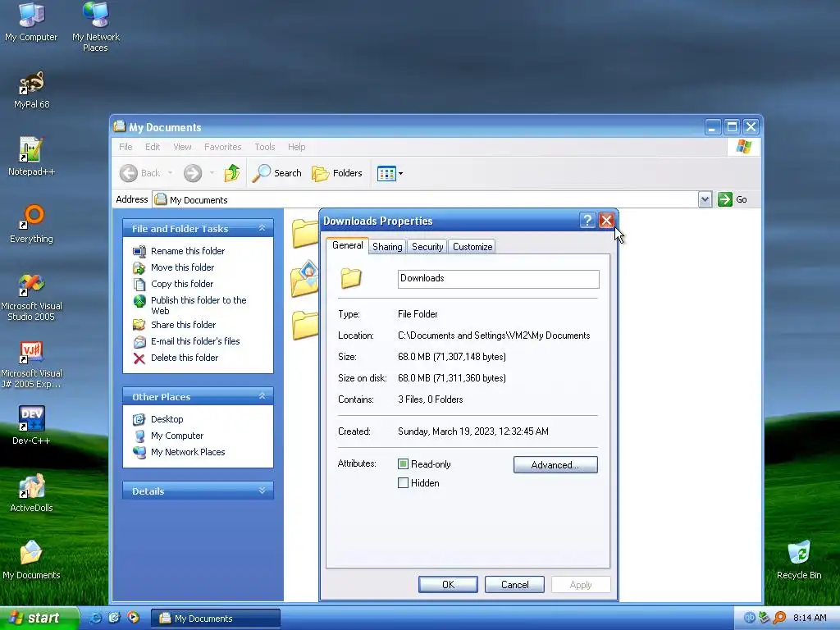Open My Documents desktop icon
The height and width of the screenshot is (630, 840).
point(31,560)
